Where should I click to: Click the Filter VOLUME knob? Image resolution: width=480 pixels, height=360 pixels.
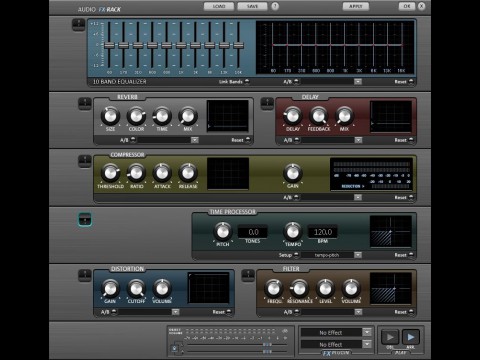tap(351, 289)
